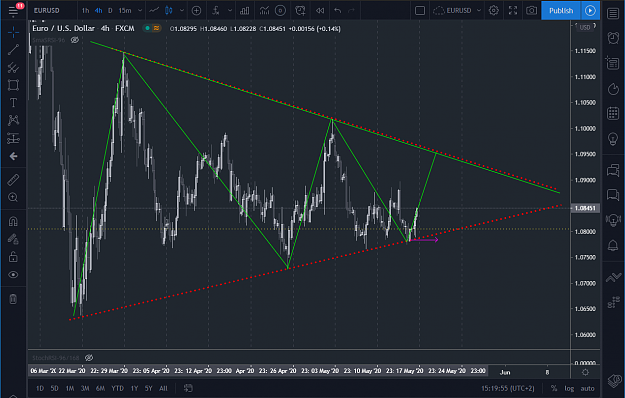Expand the indicators favorites dropdown
Viewport: 625px width, 398px height.
point(230,11)
